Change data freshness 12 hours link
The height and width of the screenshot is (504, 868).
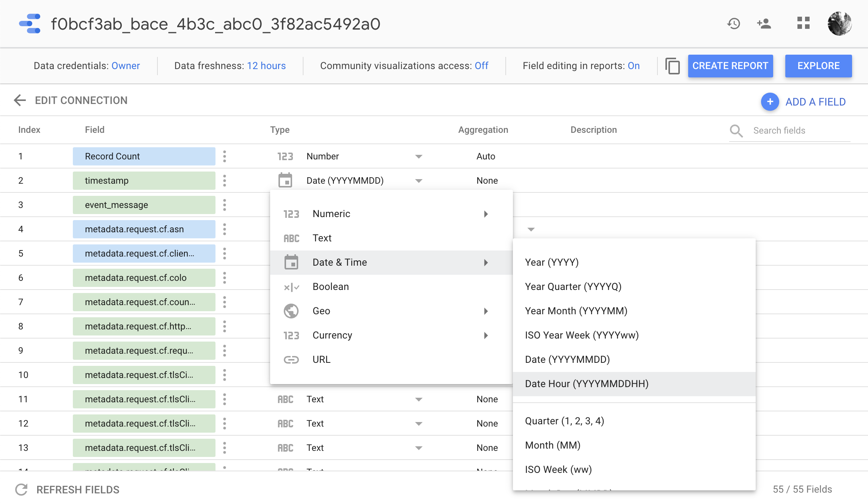click(266, 66)
